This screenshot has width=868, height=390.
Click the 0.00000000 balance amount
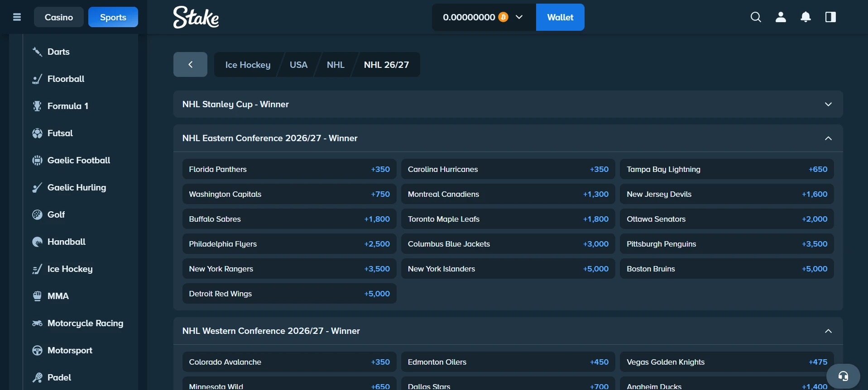(x=469, y=17)
